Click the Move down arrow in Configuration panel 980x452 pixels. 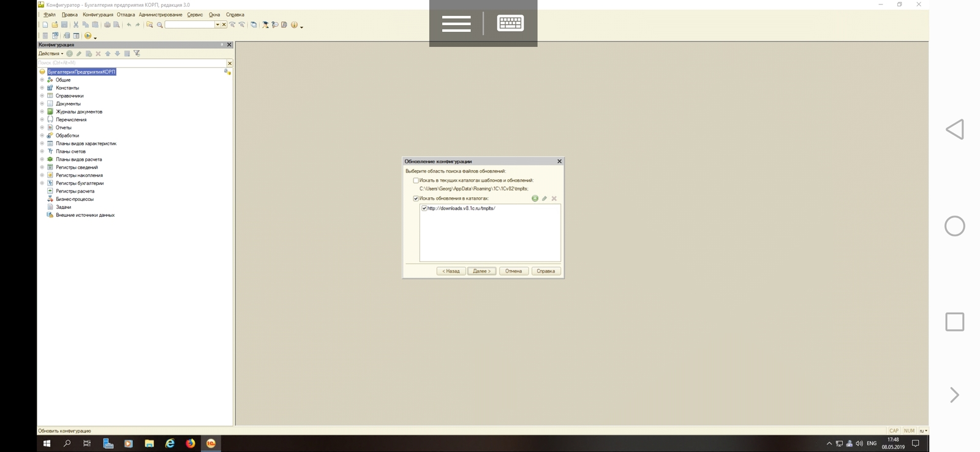tap(118, 54)
